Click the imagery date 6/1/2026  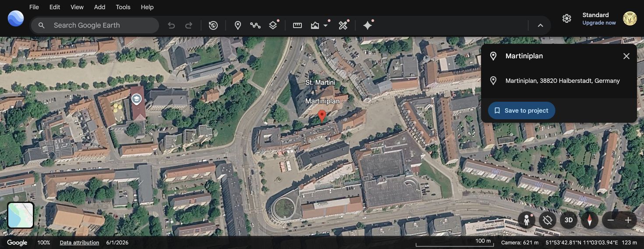117,242
